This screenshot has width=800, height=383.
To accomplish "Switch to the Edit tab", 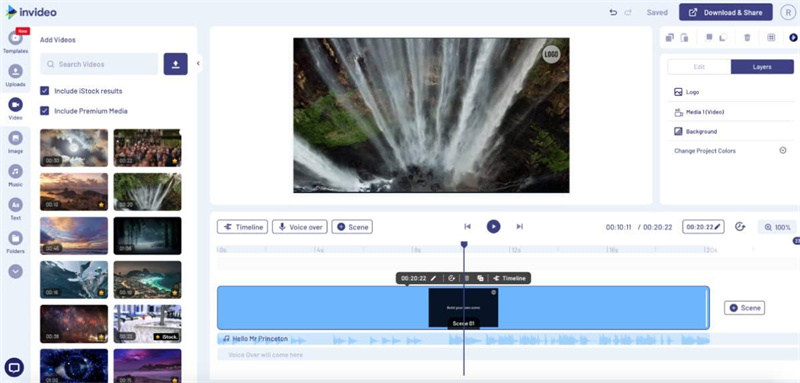I will [699, 67].
